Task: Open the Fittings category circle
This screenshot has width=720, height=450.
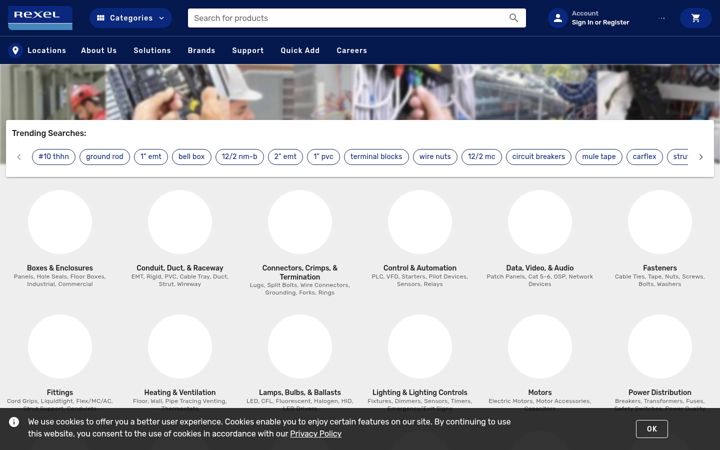Action: pos(60,346)
